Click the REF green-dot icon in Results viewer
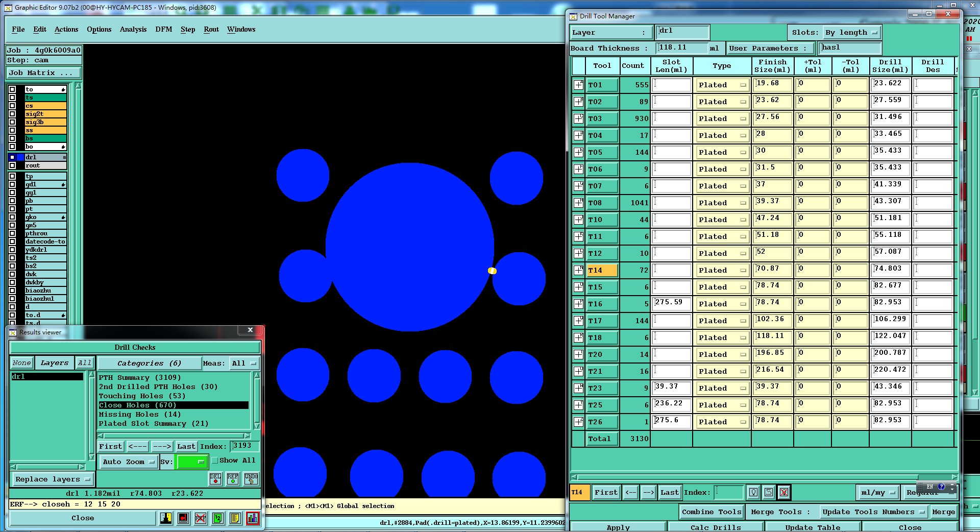 (233, 478)
